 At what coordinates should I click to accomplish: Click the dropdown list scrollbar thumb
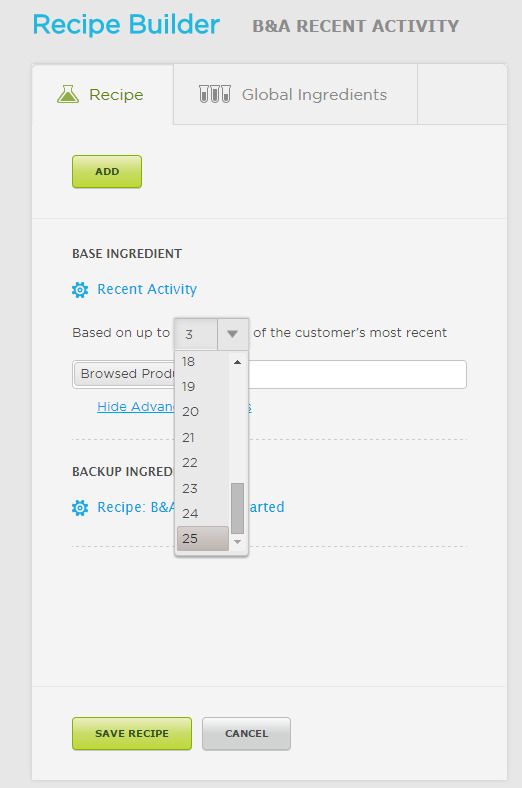(238, 508)
